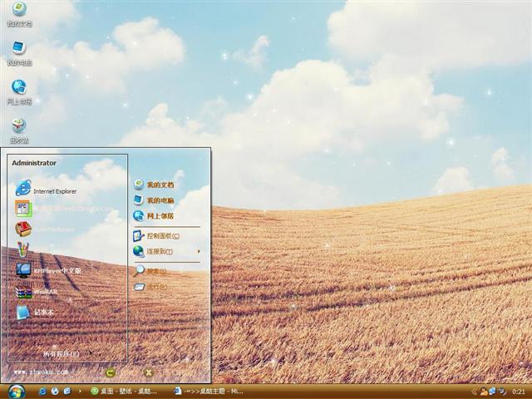Launch KMPlayer中文版 from the start menu
This screenshot has height=399, width=532.
tap(48, 270)
